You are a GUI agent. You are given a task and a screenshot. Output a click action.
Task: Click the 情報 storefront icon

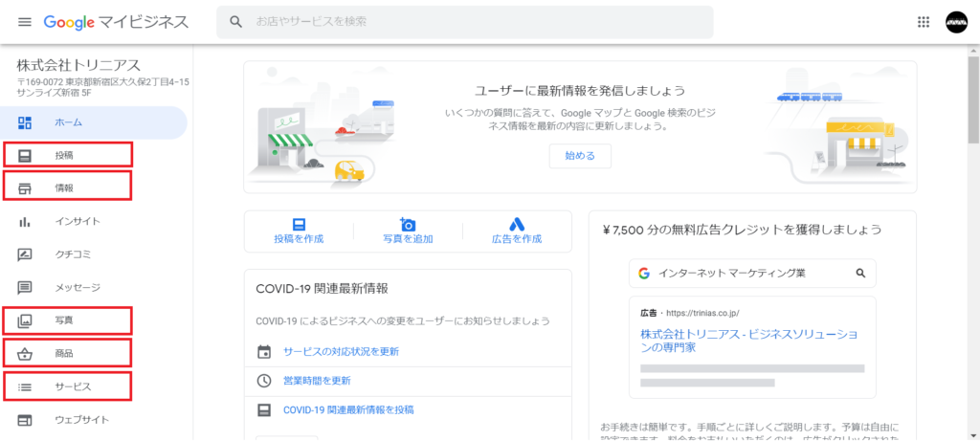coord(24,188)
